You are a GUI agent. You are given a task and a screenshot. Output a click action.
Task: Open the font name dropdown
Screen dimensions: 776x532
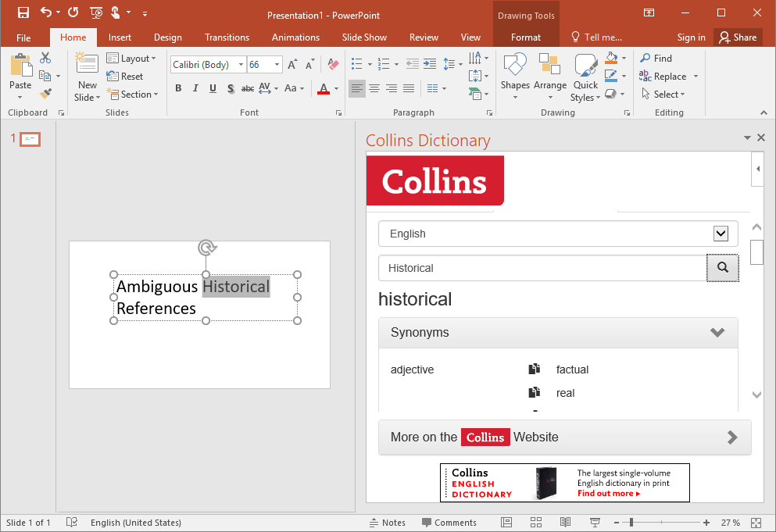point(241,64)
